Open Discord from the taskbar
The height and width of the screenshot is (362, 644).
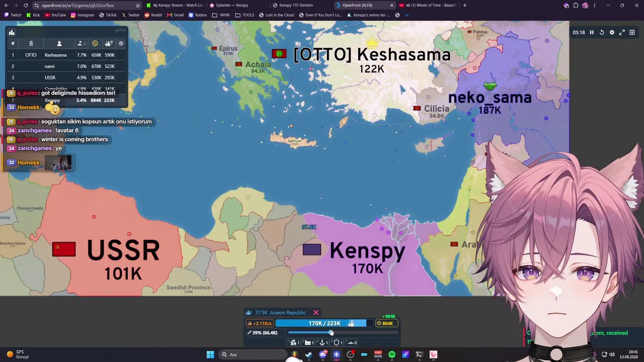[323, 354]
